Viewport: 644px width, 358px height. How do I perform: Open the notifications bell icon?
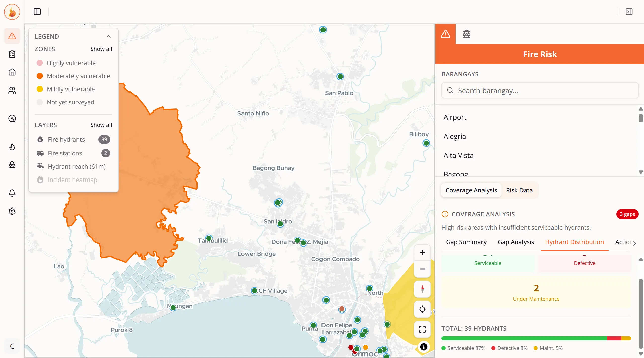(x=12, y=193)
